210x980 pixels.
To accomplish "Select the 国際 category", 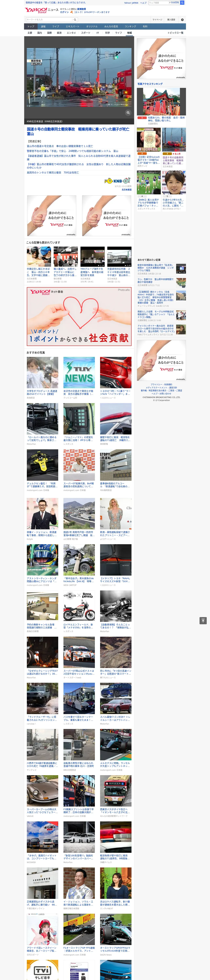I will 50,33.
